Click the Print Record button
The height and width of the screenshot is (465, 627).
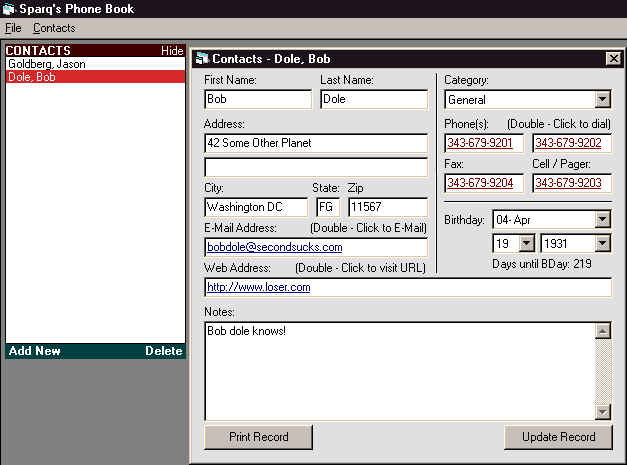point(258,437)
